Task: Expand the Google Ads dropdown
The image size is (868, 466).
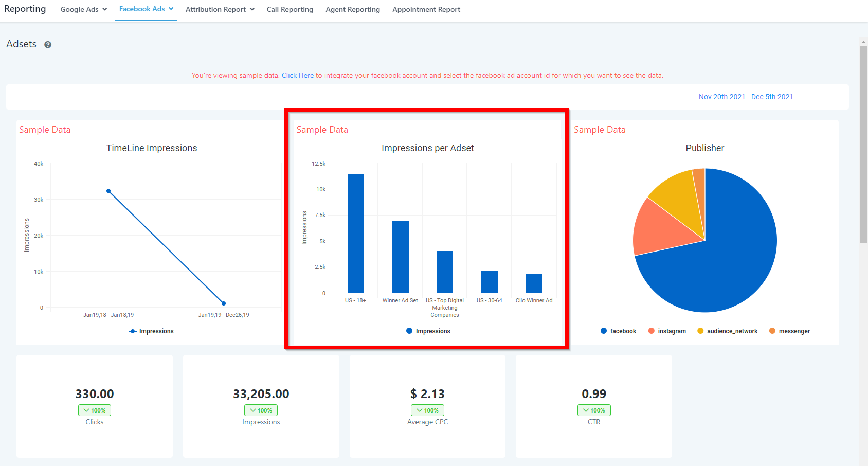Action: coord(84,9)
